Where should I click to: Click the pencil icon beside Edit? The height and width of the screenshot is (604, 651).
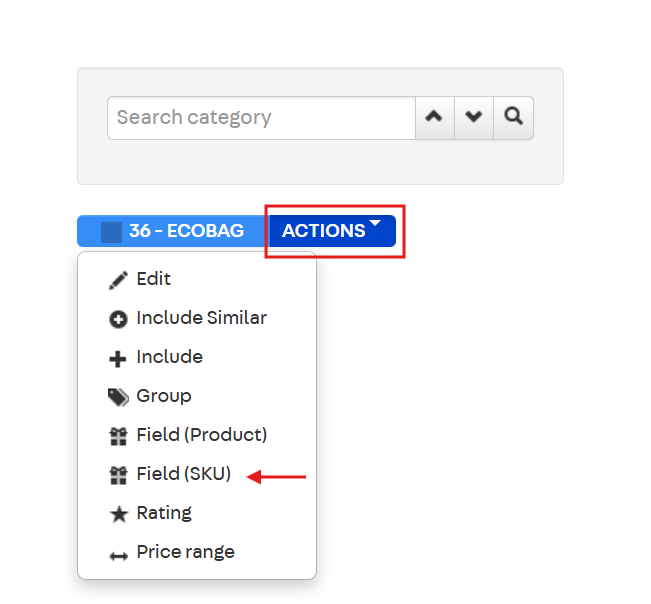click(118, 280)
